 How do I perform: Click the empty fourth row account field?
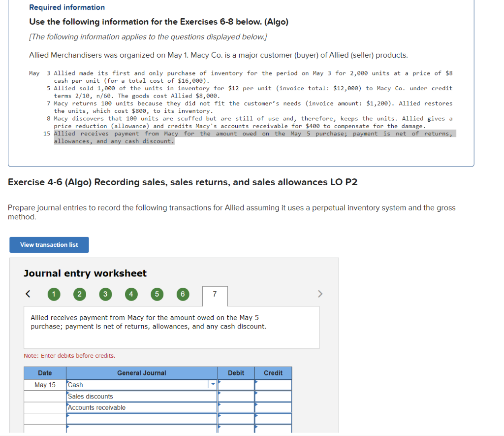[x=142, y=419]
